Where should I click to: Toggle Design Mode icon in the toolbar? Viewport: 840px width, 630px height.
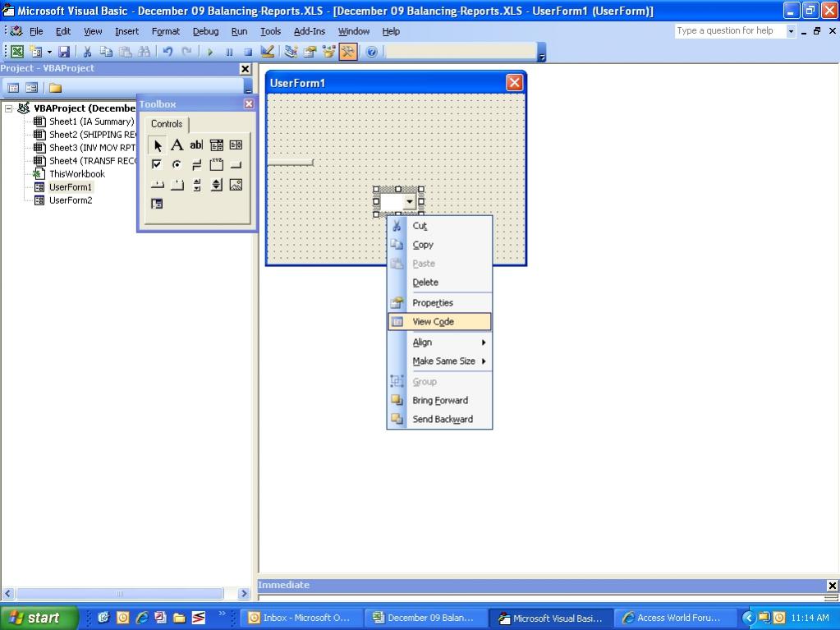pos(267,52)
